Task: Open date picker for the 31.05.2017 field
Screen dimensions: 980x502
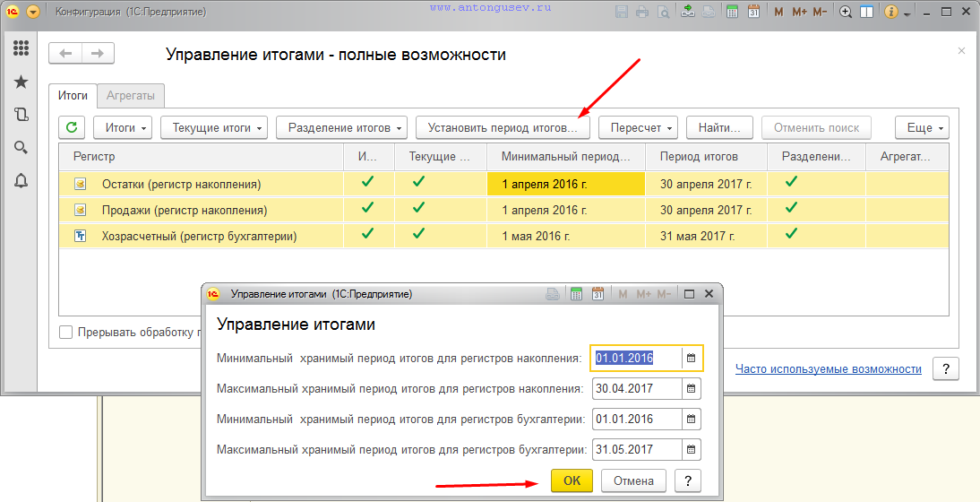Action: click(x=692, y=449)
